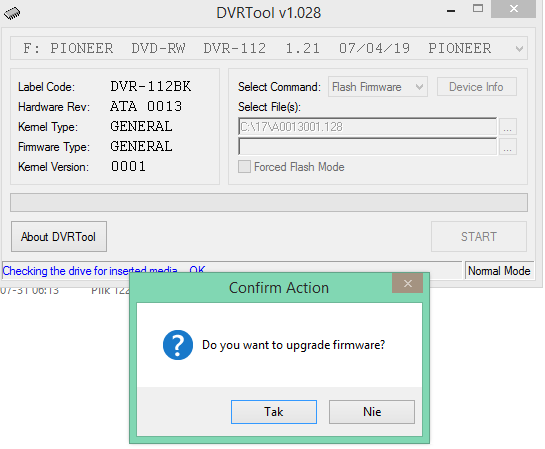Click the first file path field
Viewport: 545px width, 449px height.
(x=367, y=126)
